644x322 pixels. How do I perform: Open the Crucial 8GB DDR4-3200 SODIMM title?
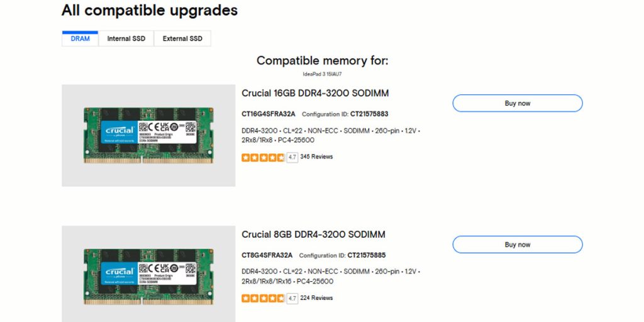pos(313,235)
